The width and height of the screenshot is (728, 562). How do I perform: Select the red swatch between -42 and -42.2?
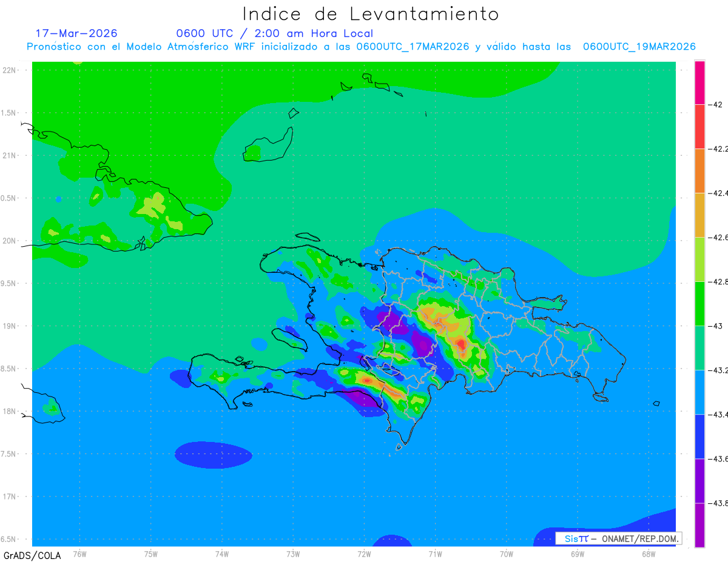click(x=699, y=127)
